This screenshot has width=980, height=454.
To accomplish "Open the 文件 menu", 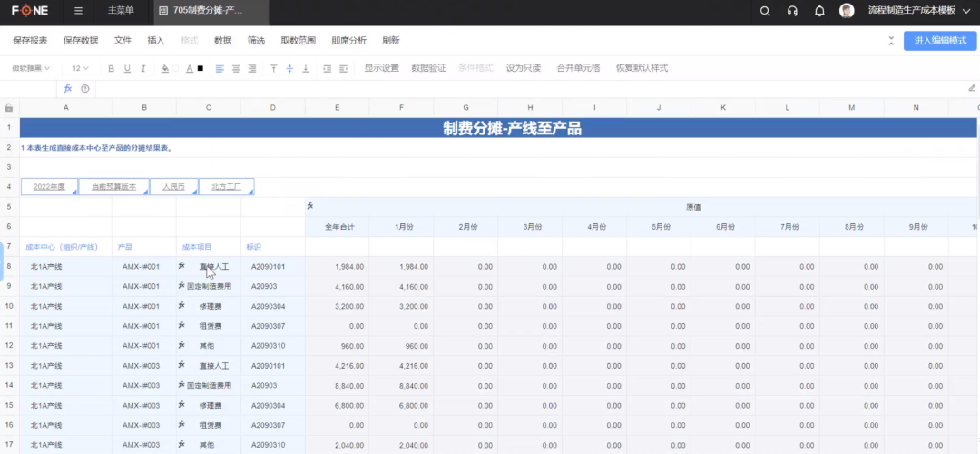I will pyautogui.click(x=122, y=41).
